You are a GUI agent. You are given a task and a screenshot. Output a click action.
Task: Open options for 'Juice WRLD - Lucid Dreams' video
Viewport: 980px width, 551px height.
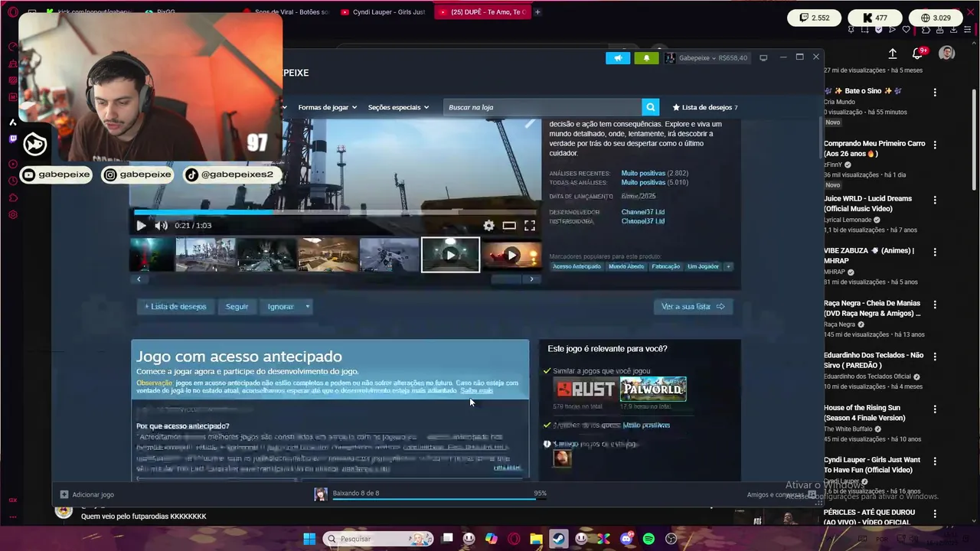(x=935, y=200)
